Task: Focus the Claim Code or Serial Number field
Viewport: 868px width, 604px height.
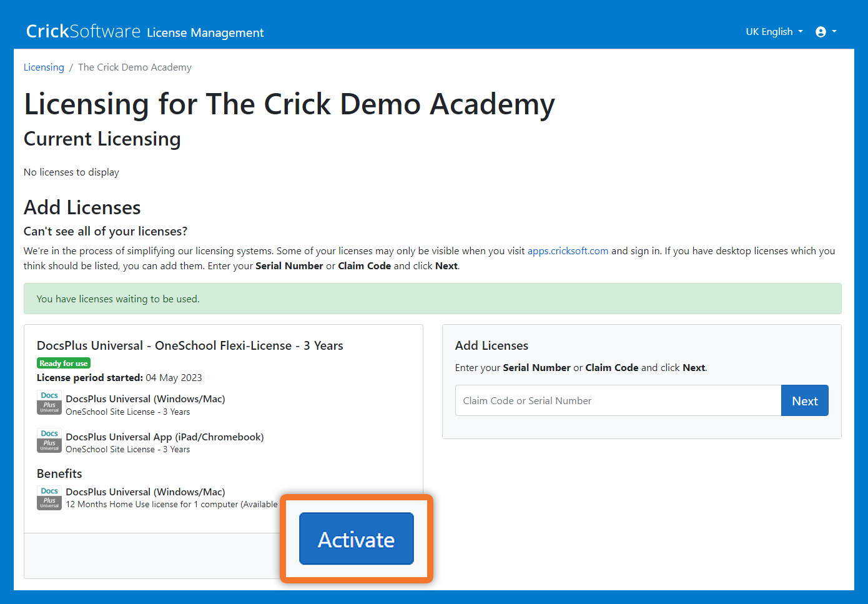Action: [618, 401]
